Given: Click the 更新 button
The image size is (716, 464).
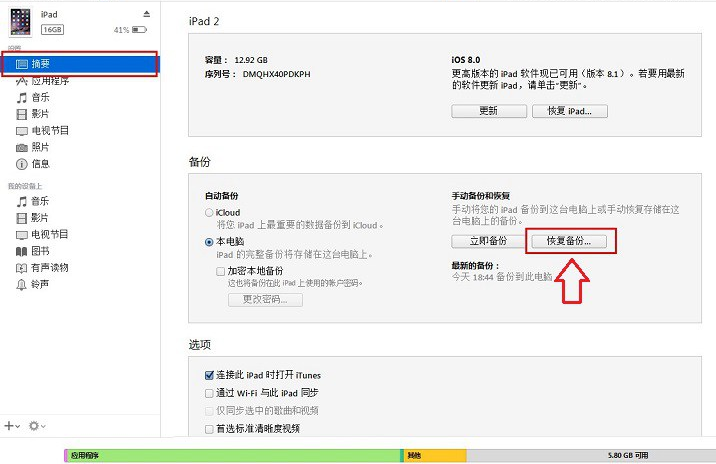Looking at the screenshot, I should [x=489, y=111].
